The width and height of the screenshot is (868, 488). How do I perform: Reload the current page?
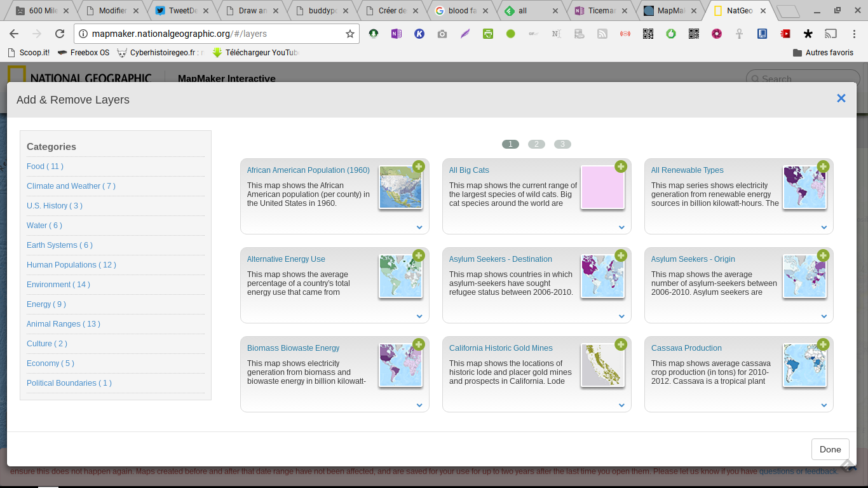pos(60,34)
